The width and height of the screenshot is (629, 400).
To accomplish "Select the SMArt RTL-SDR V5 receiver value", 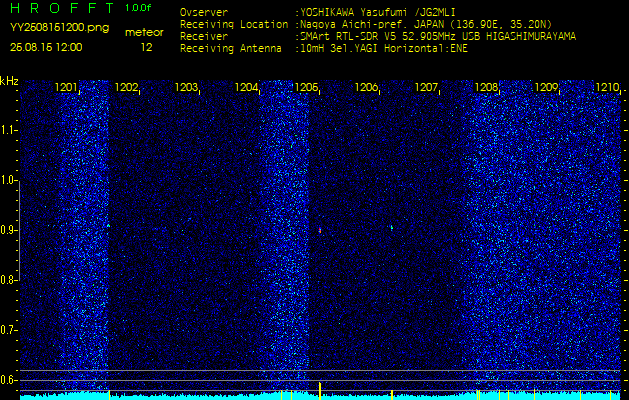I will [436, 37].
